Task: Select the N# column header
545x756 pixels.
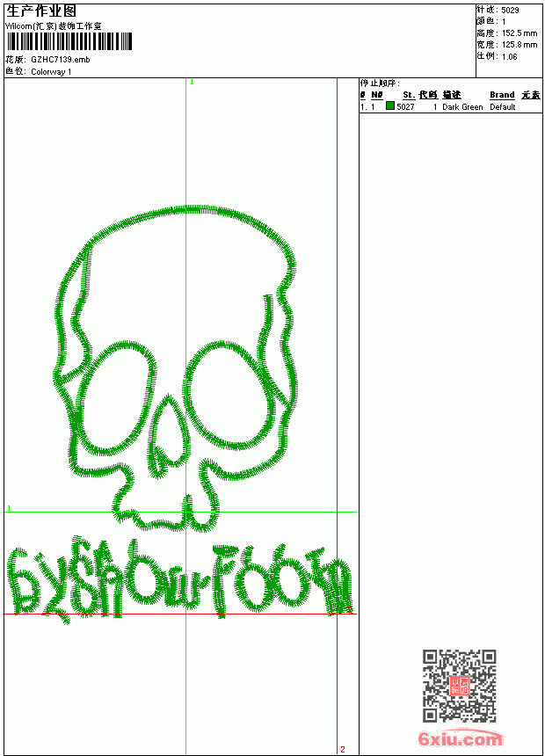Action: (x=377, y=95)
